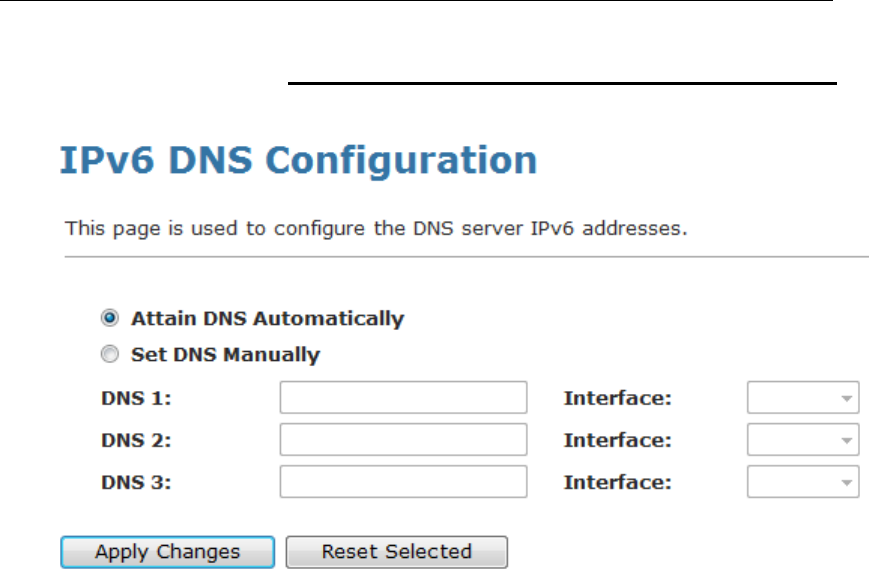Click inside the DNS 3 address field
This screenshot has width=869, height=572.
[403, 482]
